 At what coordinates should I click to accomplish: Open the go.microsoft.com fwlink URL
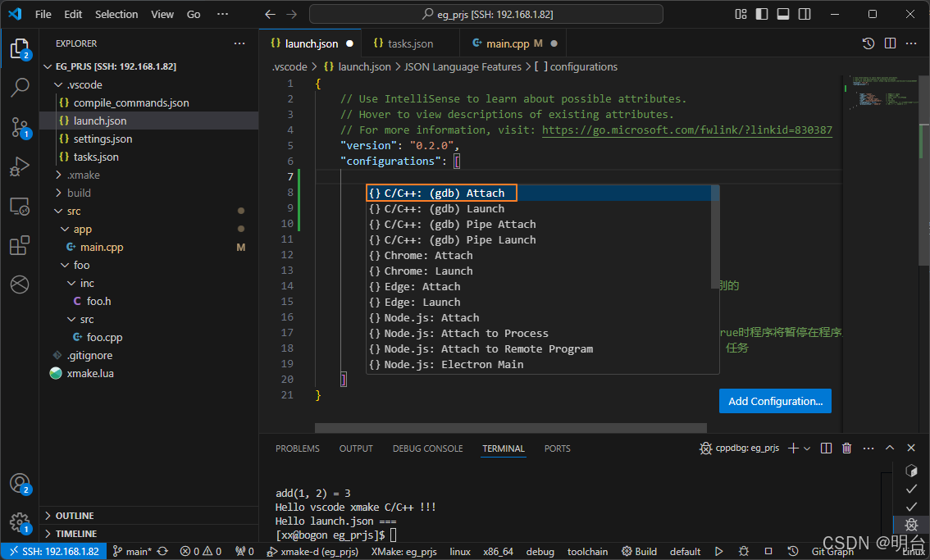[x=686, y=130]
